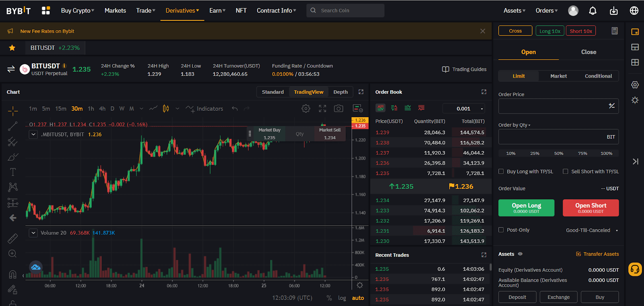Take a chart snapshot camera icon
This screenshot has width=644, height=306.
(339, 108)
